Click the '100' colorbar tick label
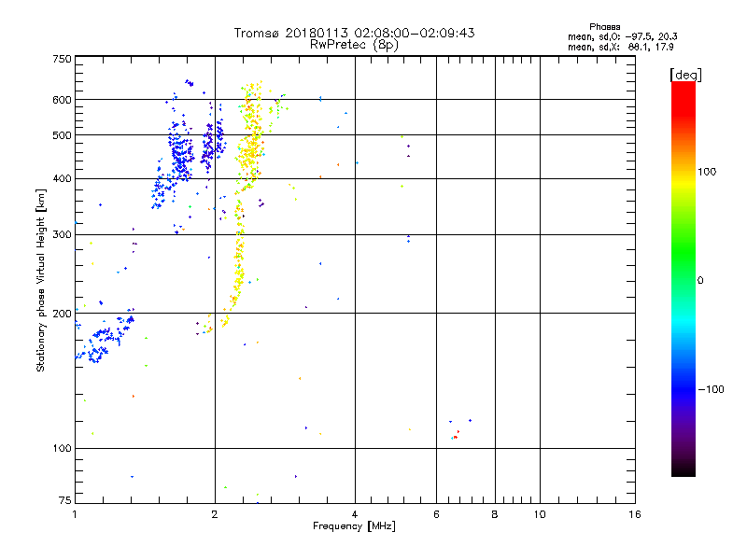Viewport: 747px width, 560px height. pos(707,172)
